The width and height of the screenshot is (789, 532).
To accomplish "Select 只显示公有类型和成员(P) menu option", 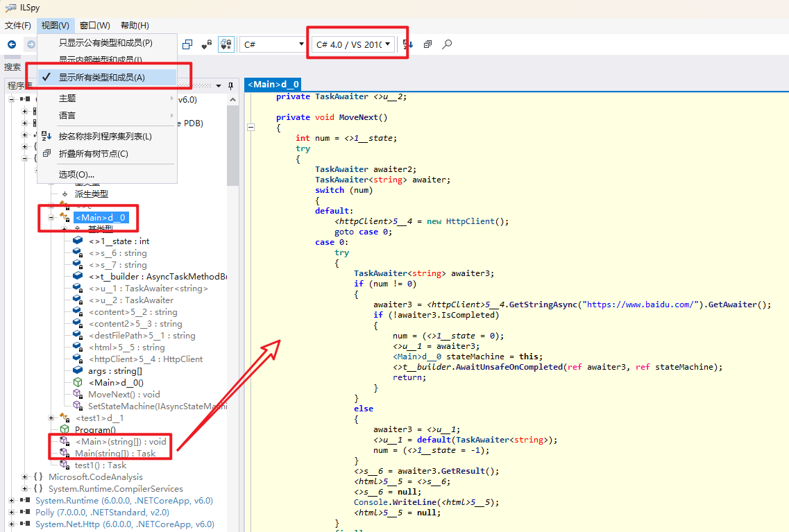I will [107, 43].
